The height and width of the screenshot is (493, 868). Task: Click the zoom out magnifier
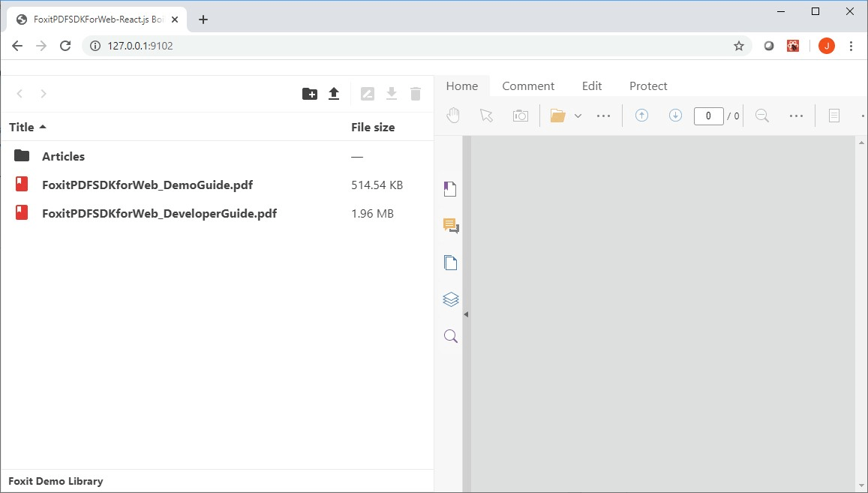click(x=762, y=116)
